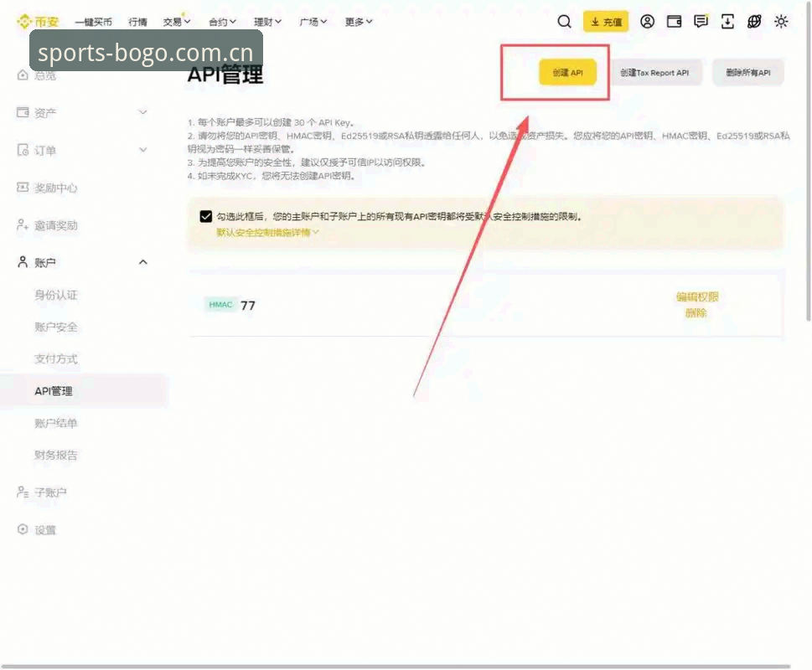Viewport: 812px width, 670px height.
Task: Select 财务报告 in sidebar
Action: 55,456
